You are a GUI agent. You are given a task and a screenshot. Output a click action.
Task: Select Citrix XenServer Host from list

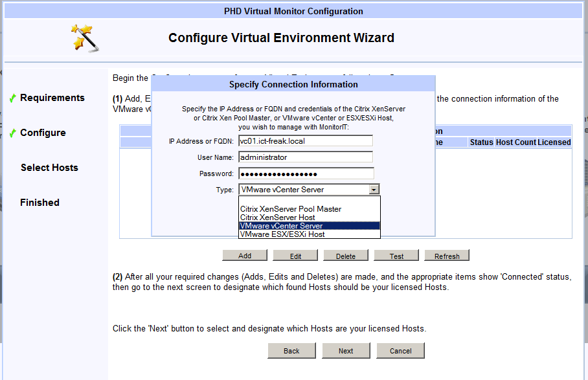pyautogui.click(x=278, y=218)
